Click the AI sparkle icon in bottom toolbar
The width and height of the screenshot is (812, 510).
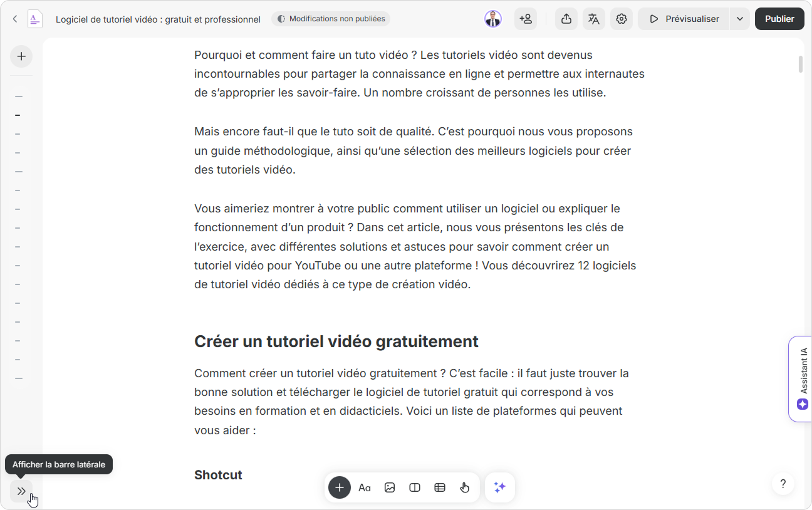pyautogui.click(x=499, y=487)
